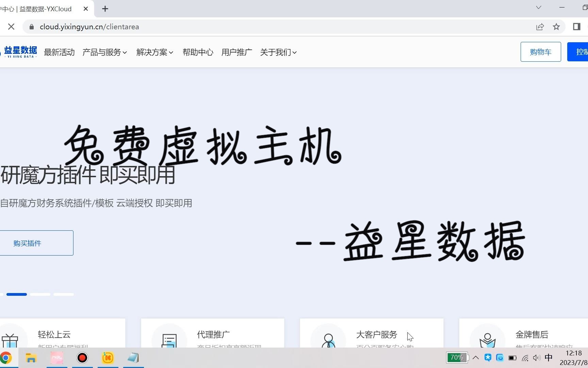The image size is (588, 368).
Task: Open the pink app in taskbar
Action: coord(57,358)
